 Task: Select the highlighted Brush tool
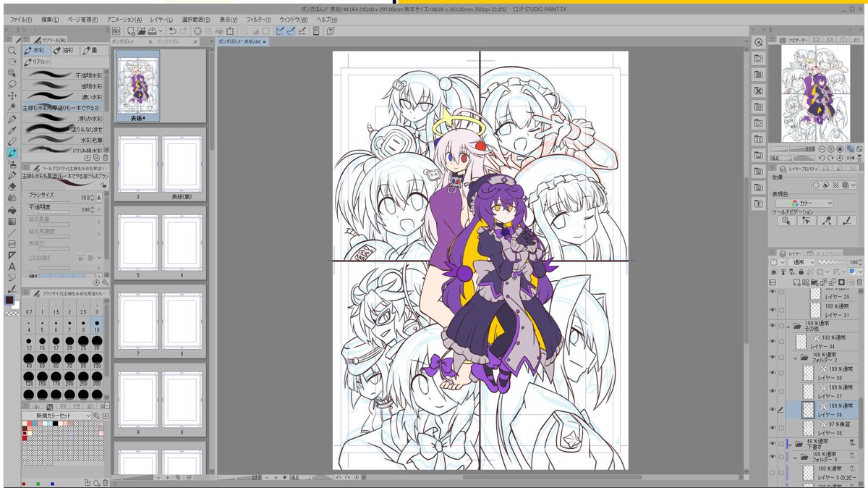tap(12, 153)
